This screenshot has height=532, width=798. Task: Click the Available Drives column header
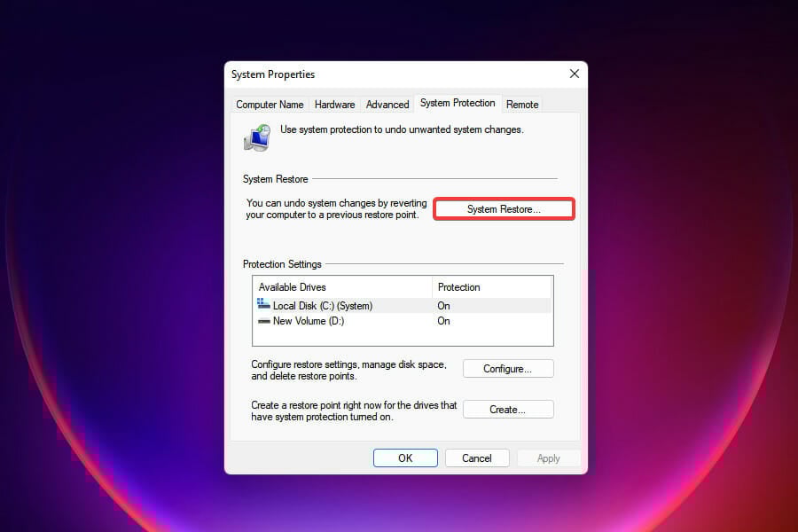pos(342,287)
